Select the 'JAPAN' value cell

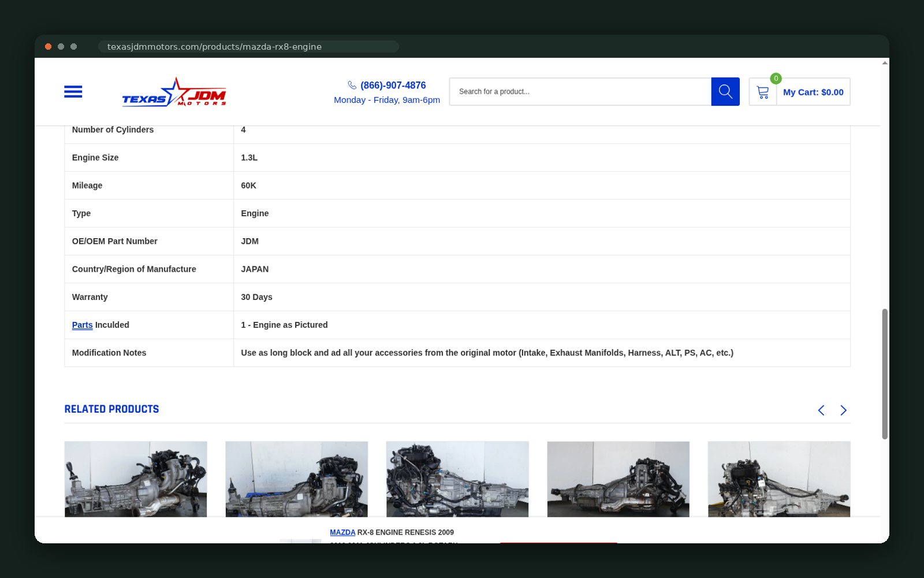pos(542,269)
